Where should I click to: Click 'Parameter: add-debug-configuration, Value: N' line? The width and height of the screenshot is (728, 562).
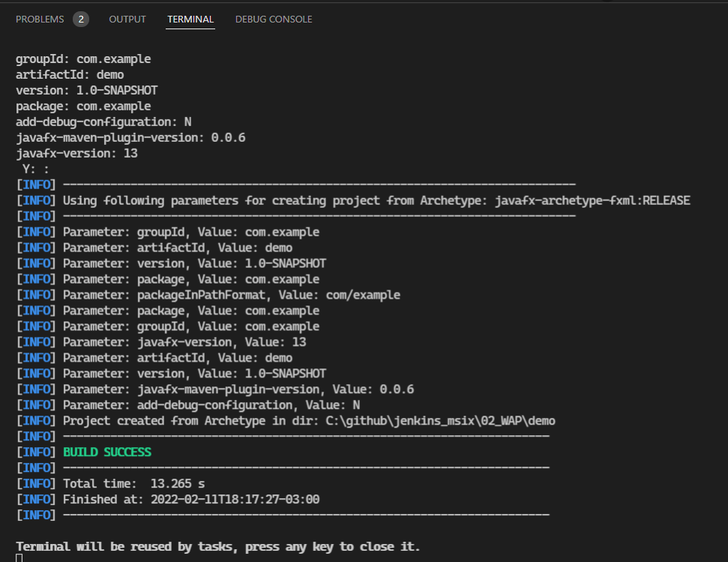coord(188,405)
